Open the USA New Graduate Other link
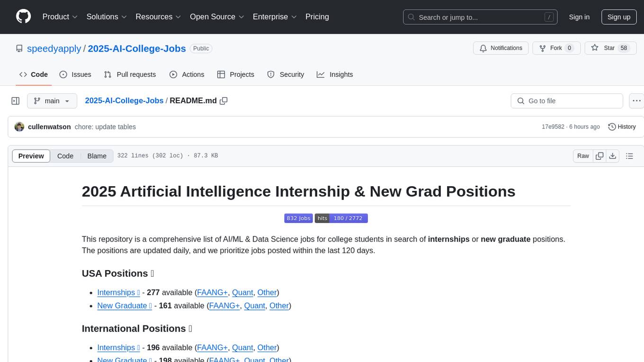Viewport: 644px width, 362px height. (279, 306)
